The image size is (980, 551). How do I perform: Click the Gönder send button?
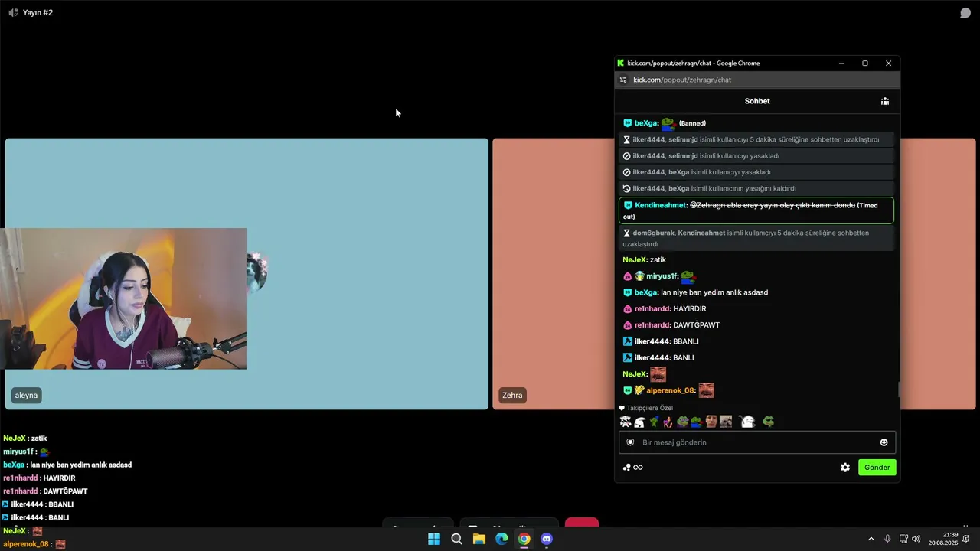877,468
